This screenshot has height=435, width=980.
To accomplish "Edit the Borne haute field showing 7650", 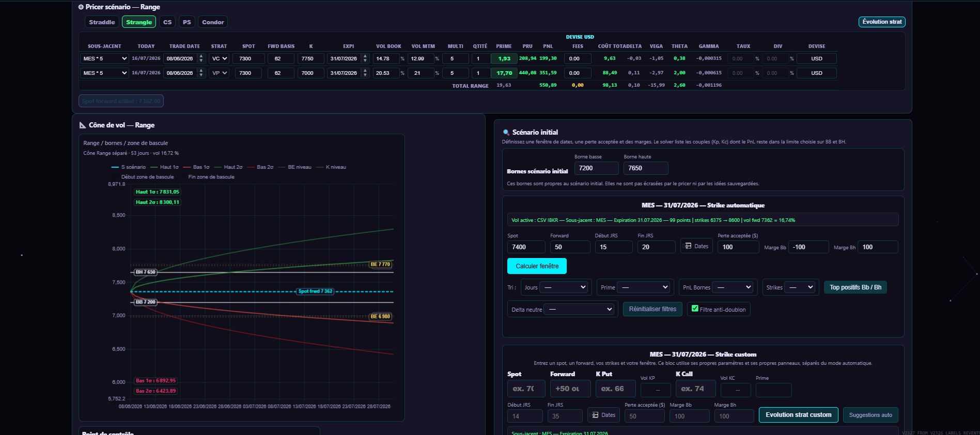I will click(646, 168).
